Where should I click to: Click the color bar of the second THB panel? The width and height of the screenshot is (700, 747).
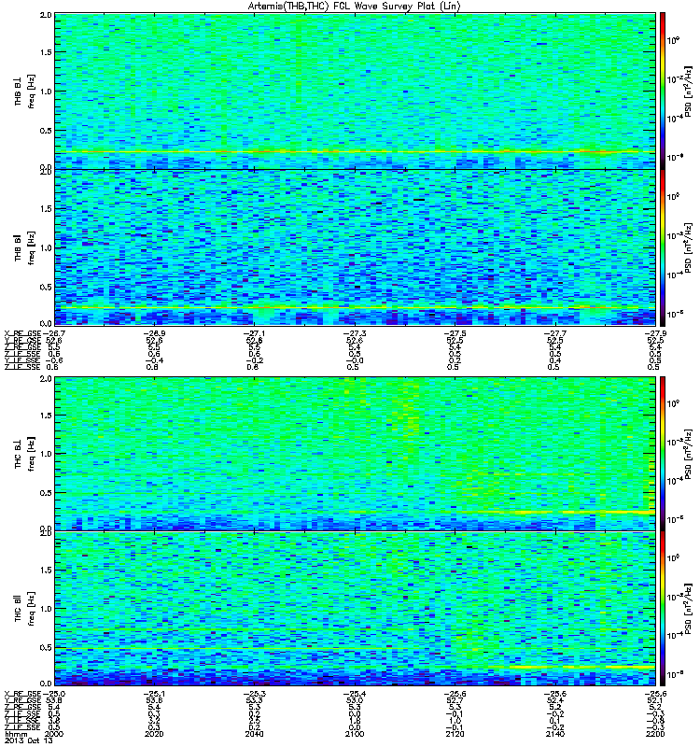(663, 247)
